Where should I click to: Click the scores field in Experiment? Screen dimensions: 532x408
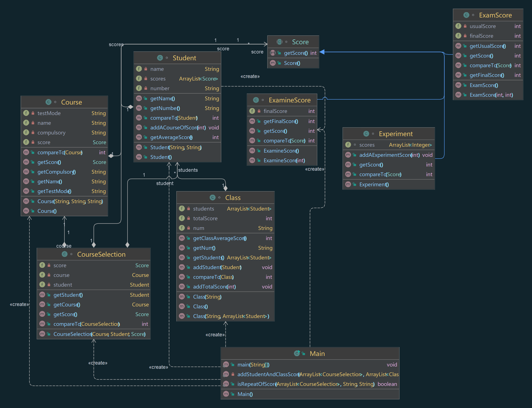click(x=367, y=145)
